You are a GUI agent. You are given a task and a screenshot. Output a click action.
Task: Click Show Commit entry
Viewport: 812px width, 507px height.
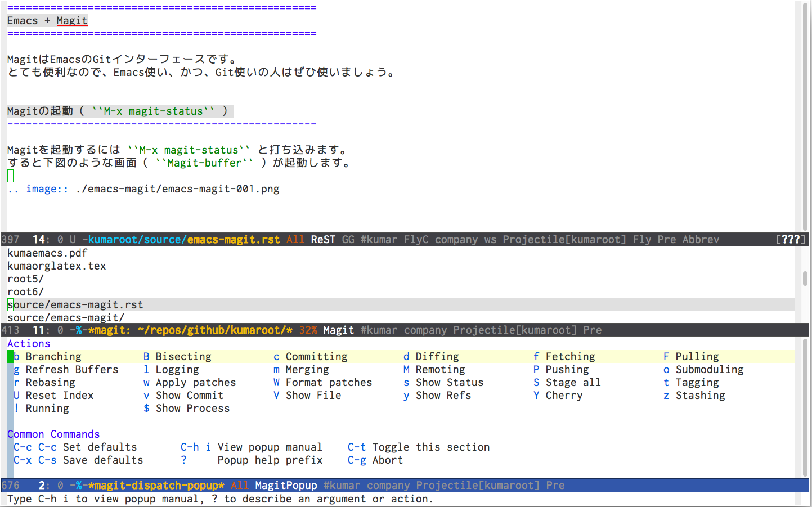(x=183, y=395)
